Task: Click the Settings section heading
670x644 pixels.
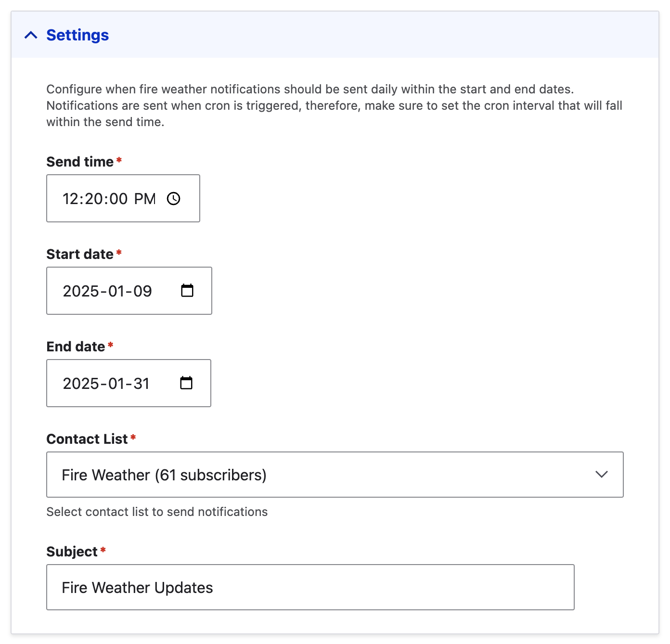Action: point(77,35)
